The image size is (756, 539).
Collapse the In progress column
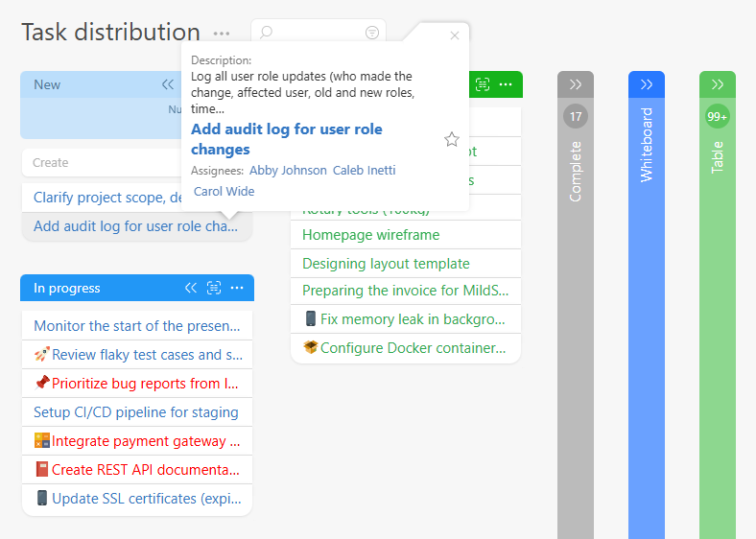[191, 288]
